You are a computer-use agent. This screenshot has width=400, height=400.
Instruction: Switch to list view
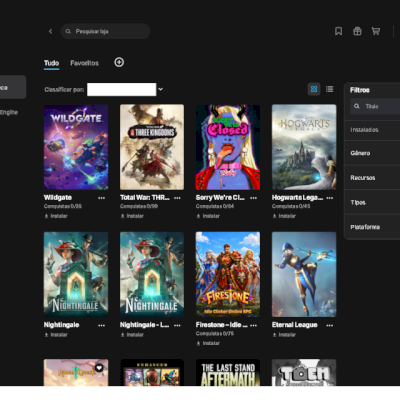point(329,89)
